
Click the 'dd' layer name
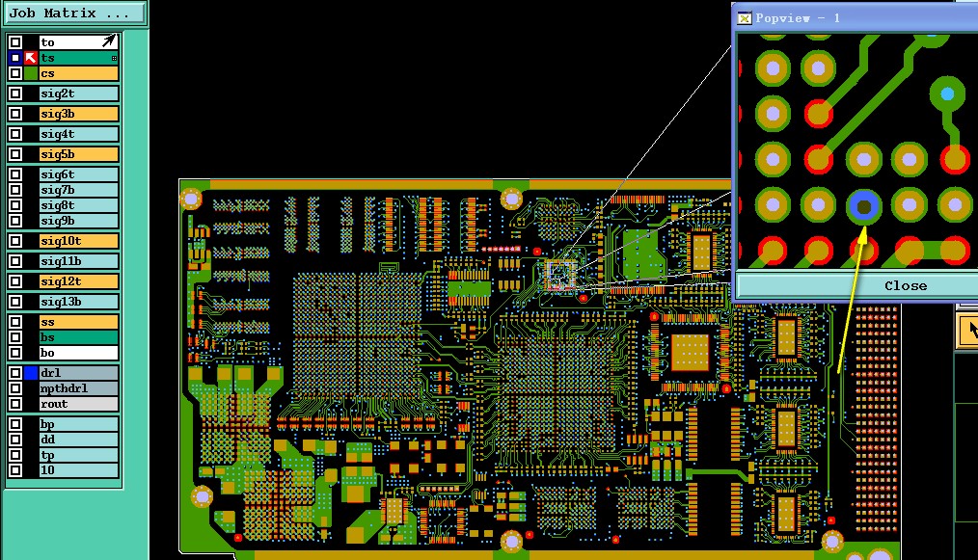(x=78, y=440)
